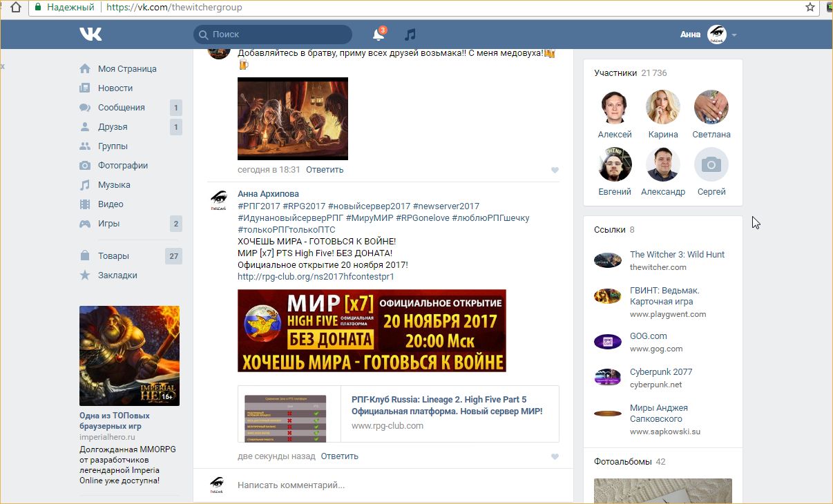Open Видео in sidebar menu

coord(111,204)
